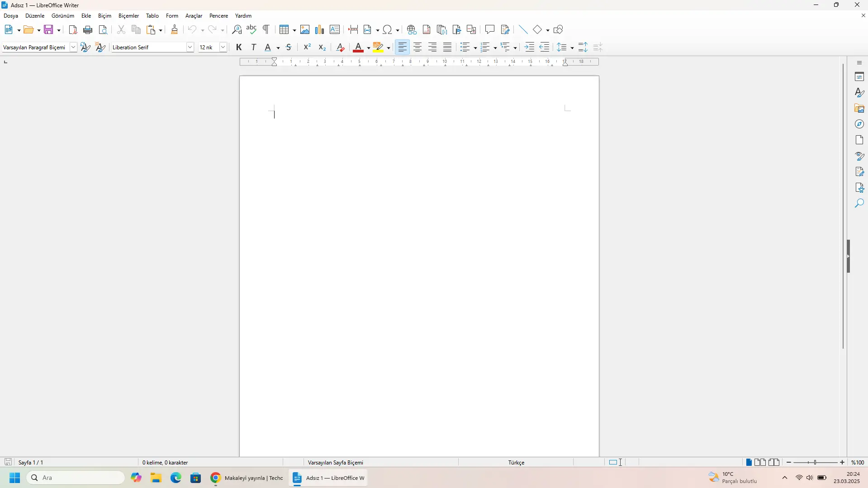The height and width of the screenshot is (488, 868).
Task: Click the New document icon
Action: (9, 30)
